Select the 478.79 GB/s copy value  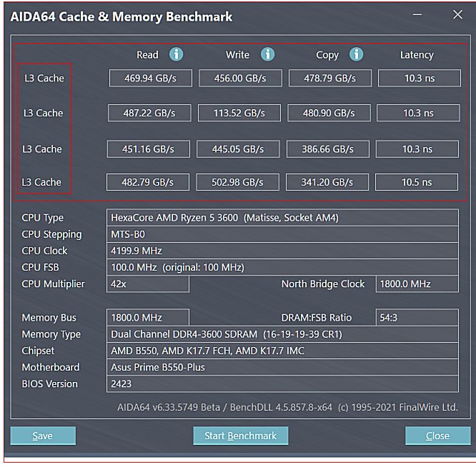pos(330,79)
